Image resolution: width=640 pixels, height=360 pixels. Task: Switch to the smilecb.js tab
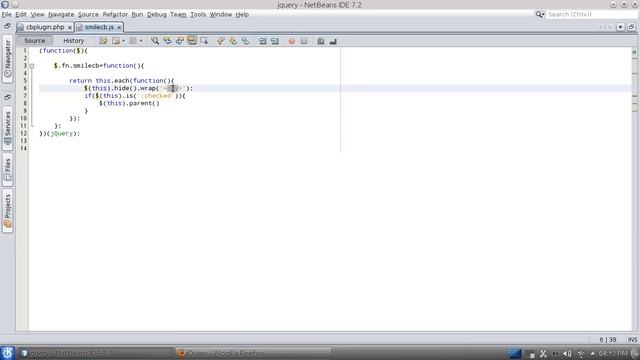click(99, 27)
